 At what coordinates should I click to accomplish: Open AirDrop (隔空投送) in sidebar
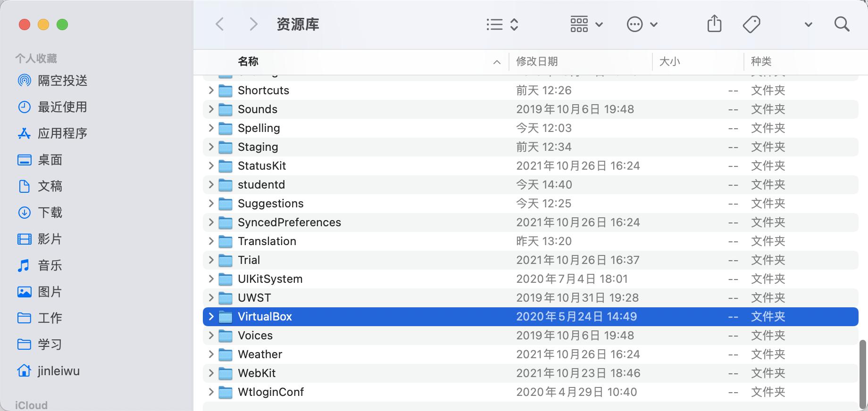(52, 81)
